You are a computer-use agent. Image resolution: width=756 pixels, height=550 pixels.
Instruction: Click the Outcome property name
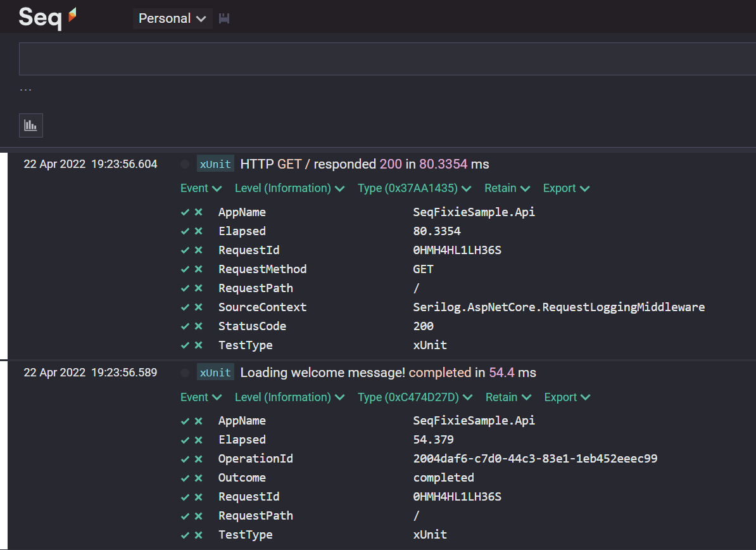pos(242,478)
